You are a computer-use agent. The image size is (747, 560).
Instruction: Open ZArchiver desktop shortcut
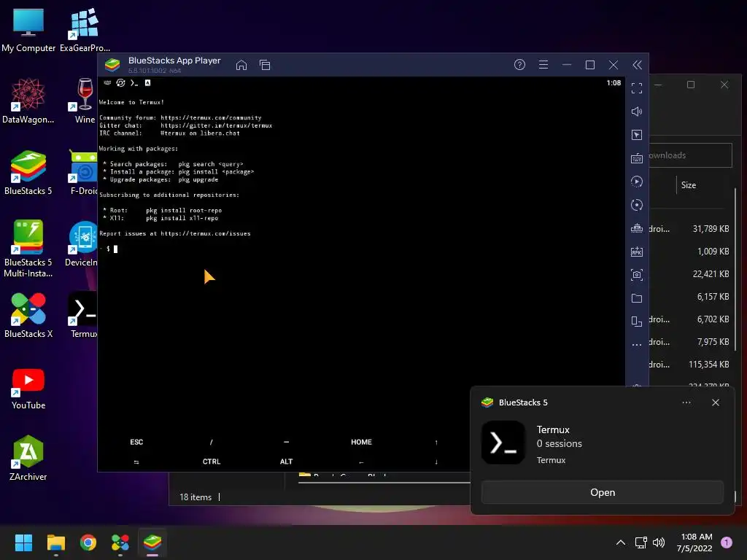pyautogui.click(x=28, y=459)
